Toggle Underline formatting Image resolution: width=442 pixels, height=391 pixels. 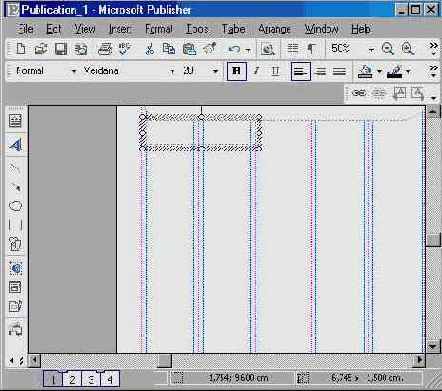point(275,71)
